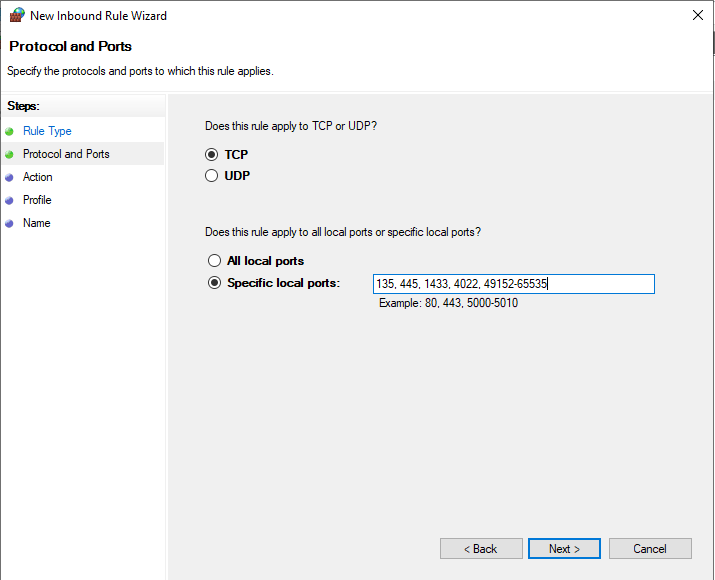Click into the specific local ports field
The image size is (715, 580).
point(513,284)
